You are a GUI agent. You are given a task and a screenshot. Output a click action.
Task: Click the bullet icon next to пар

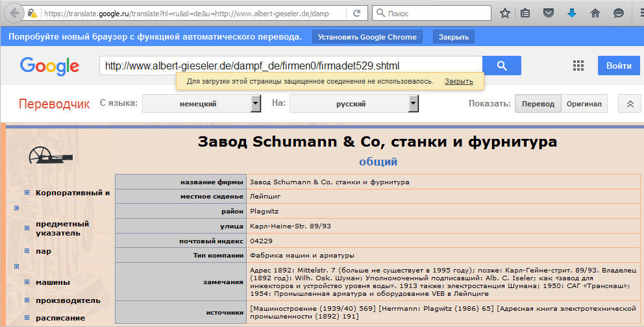pyautogui.click(x=27, y=250)
